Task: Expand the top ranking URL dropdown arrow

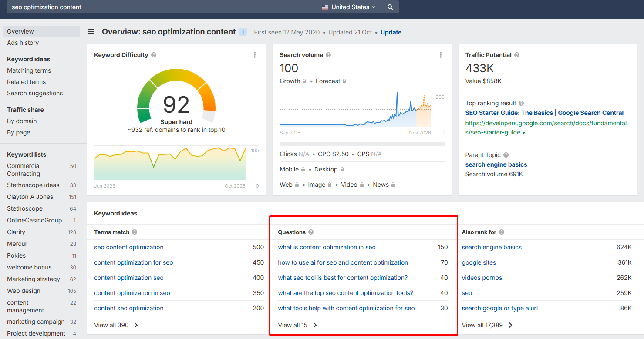Action: [524, 133]
